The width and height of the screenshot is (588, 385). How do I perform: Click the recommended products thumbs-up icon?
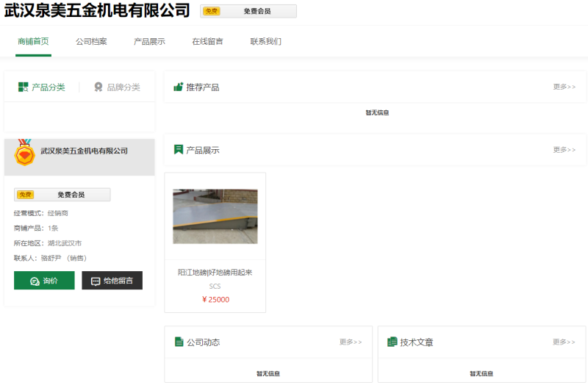point(178,87)
